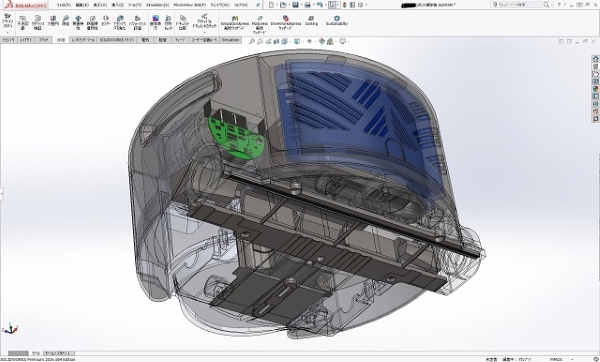
Task: Open the Mass Properties tool
Action: tap(78, 23)
